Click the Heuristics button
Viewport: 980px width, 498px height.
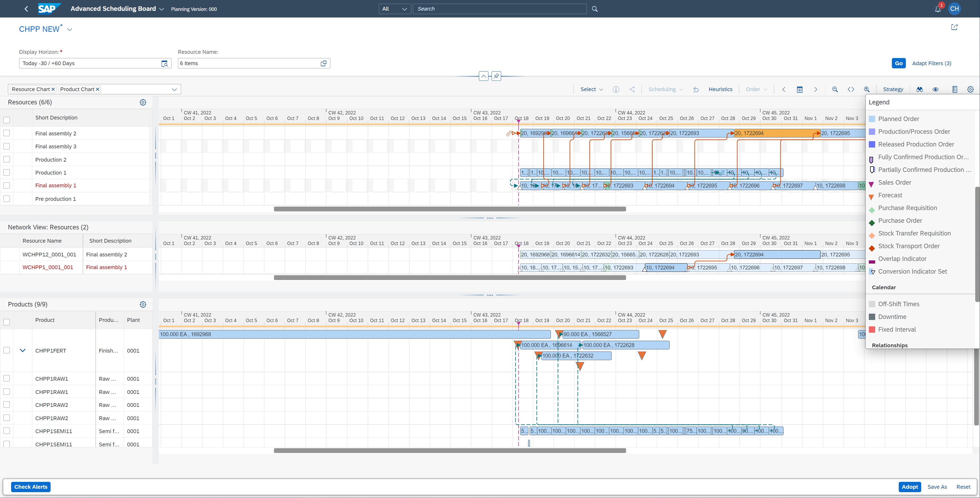[x=720, y=89]
